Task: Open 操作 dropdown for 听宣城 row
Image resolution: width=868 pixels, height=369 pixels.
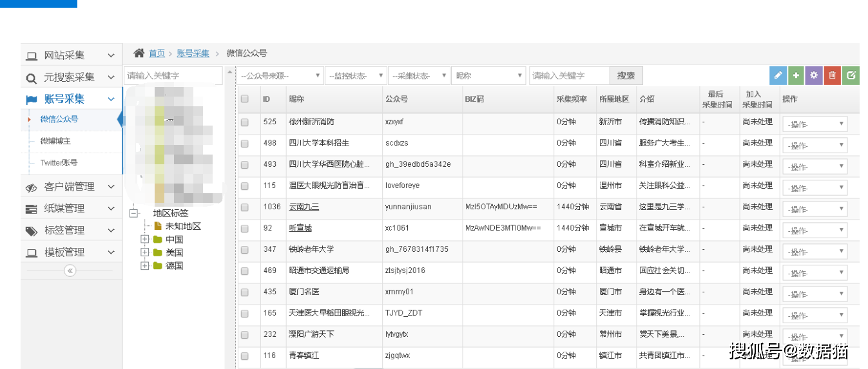Action: pos(815,231)
